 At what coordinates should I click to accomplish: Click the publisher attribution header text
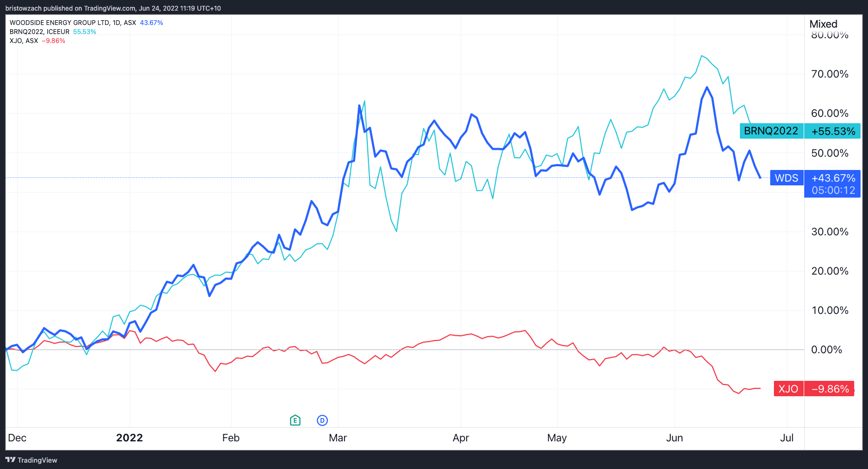tap(113, 8)
